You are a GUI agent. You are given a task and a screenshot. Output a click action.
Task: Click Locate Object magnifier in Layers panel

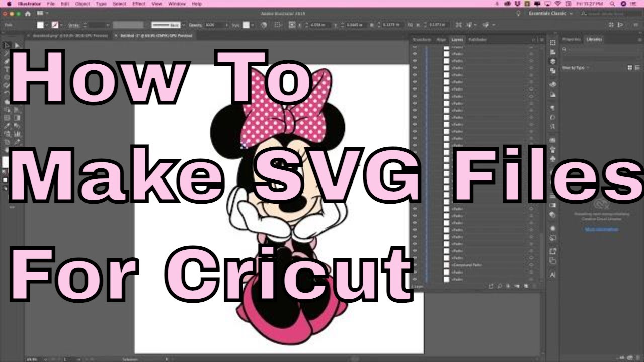point(501,286)
